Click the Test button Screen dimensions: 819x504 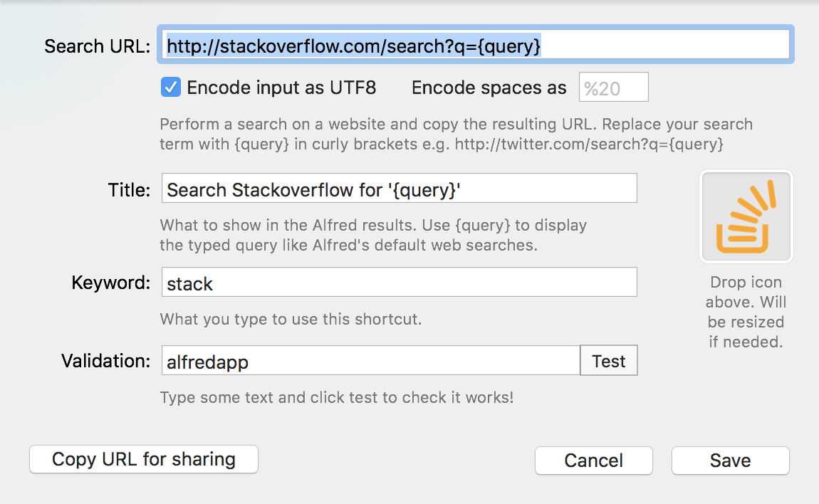coord(609,360)
